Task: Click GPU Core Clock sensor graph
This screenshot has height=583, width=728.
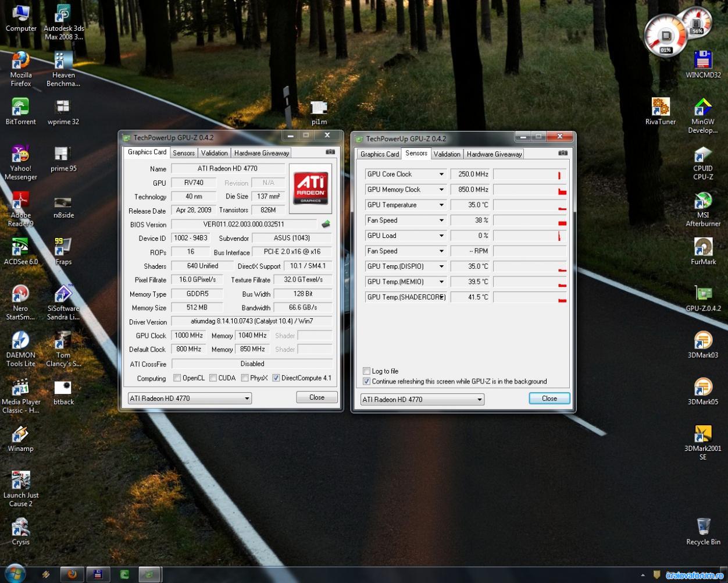Action: [530, 174]
